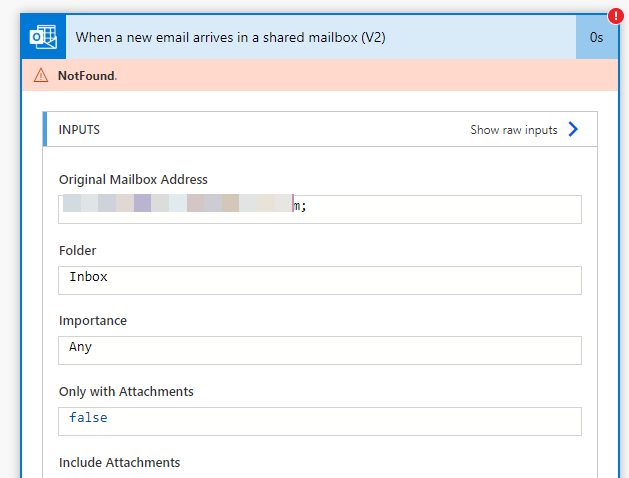Click the Outlook icon in trigger header
The height and width of the screenshot is (478, 629).
point(43,37)
